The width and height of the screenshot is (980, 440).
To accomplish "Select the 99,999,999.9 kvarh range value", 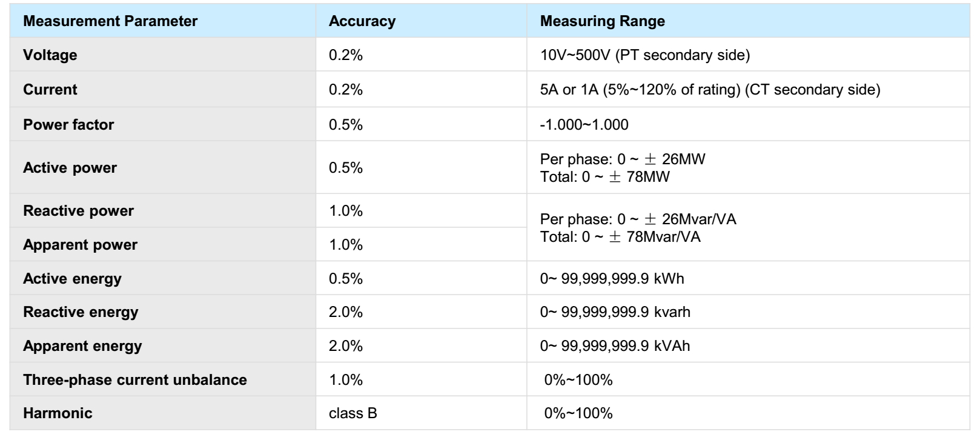I will point(615,312).
